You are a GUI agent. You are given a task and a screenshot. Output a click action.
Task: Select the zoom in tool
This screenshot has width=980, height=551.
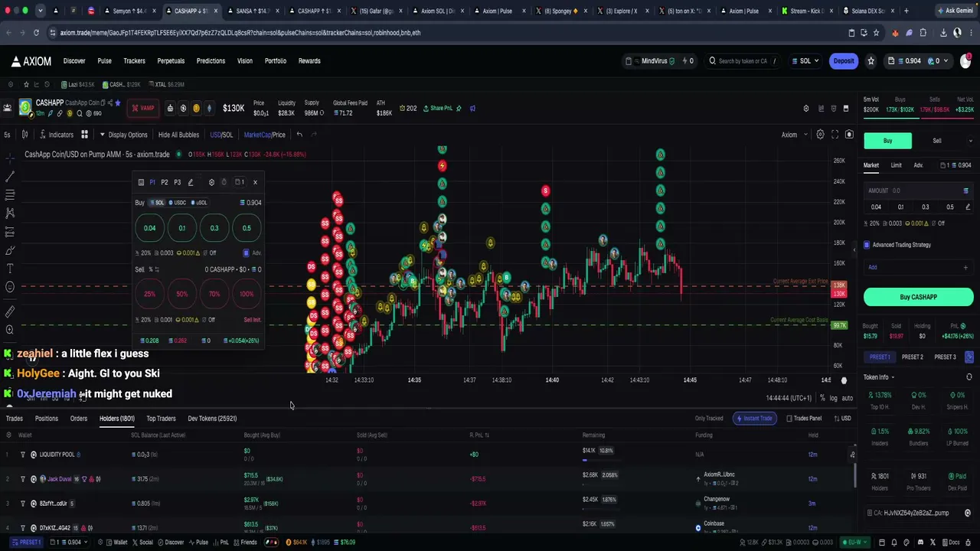[10, 330]
